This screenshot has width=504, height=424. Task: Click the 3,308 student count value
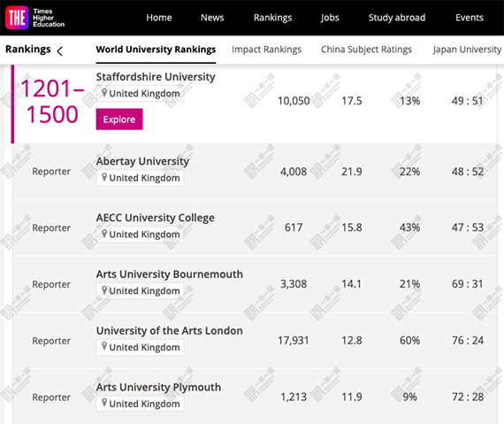coord(294,284)
